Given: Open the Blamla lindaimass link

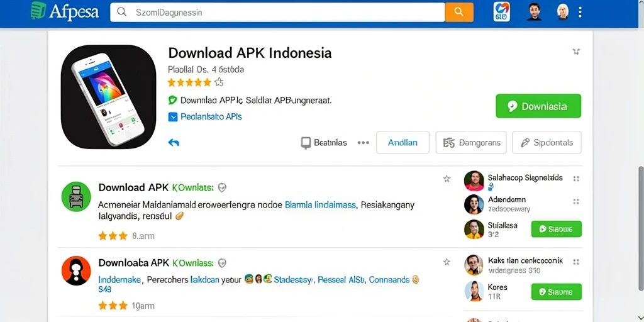Looking at the screenshot, I should point(320,204).
